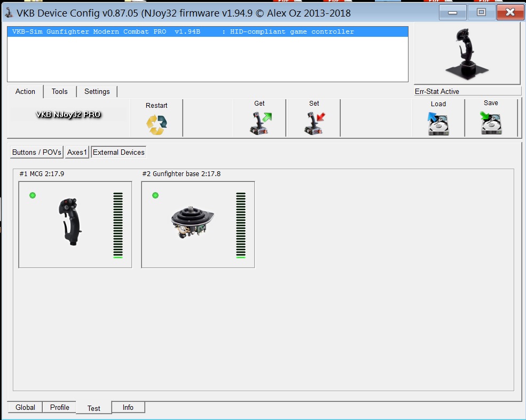Click the app joystick icon in title bar

pyautogui.click(x=9, y=13)
